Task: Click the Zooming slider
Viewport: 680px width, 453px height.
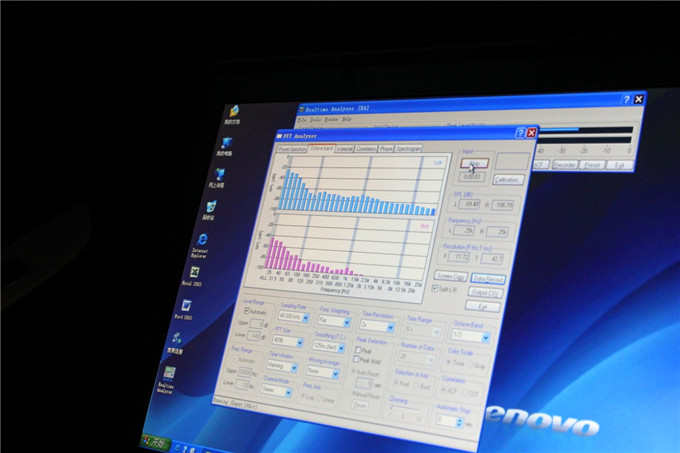Action: pos(405,411)
